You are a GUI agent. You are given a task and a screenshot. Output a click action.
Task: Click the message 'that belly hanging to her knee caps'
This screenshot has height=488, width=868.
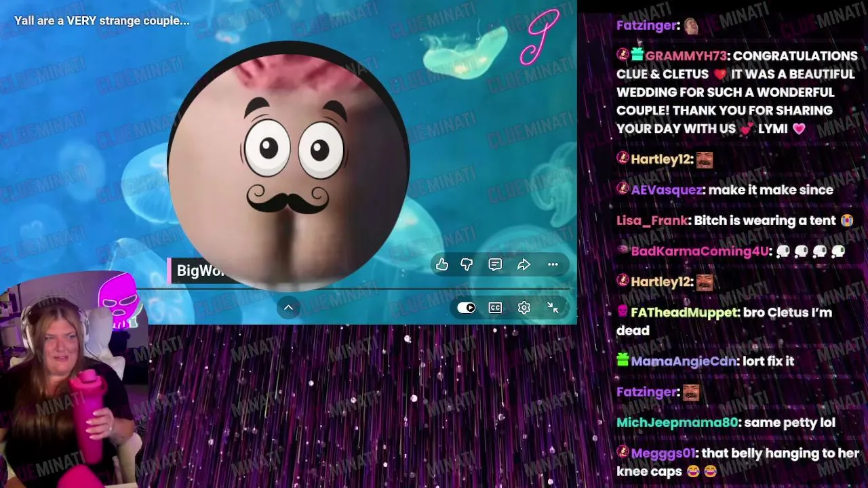[x=738, y=462]
